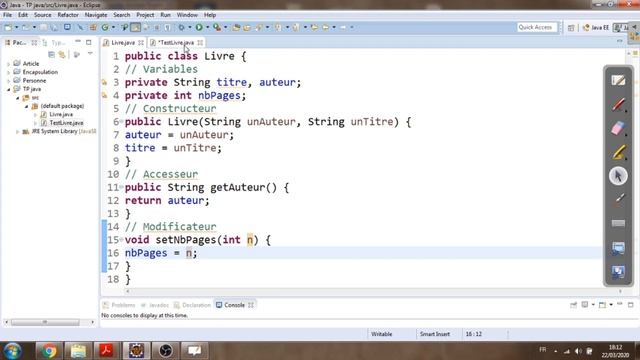Switch to the Java EE perspective
The width and height of the screenshot is (640, 360).
coord(596,27)
